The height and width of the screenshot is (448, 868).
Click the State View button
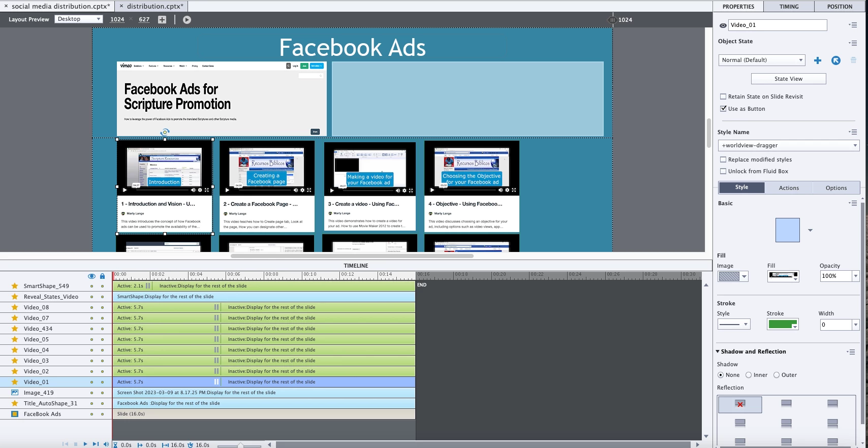[788, 79]
